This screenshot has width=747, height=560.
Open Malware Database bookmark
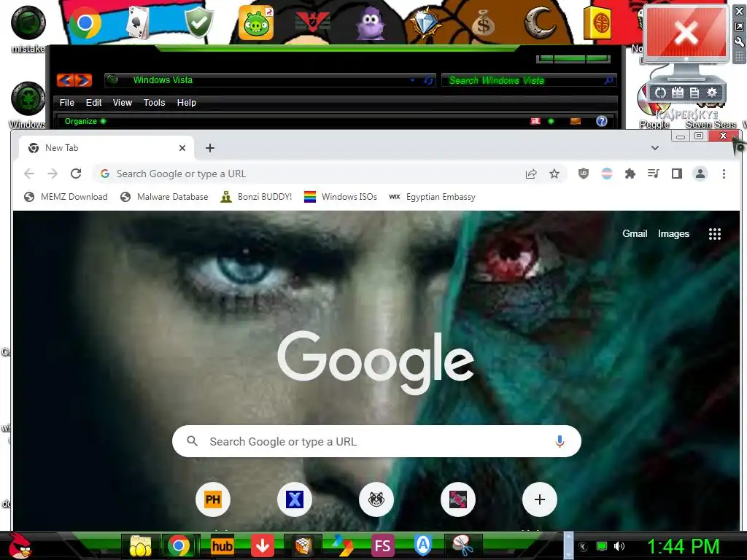pos(164,197)
